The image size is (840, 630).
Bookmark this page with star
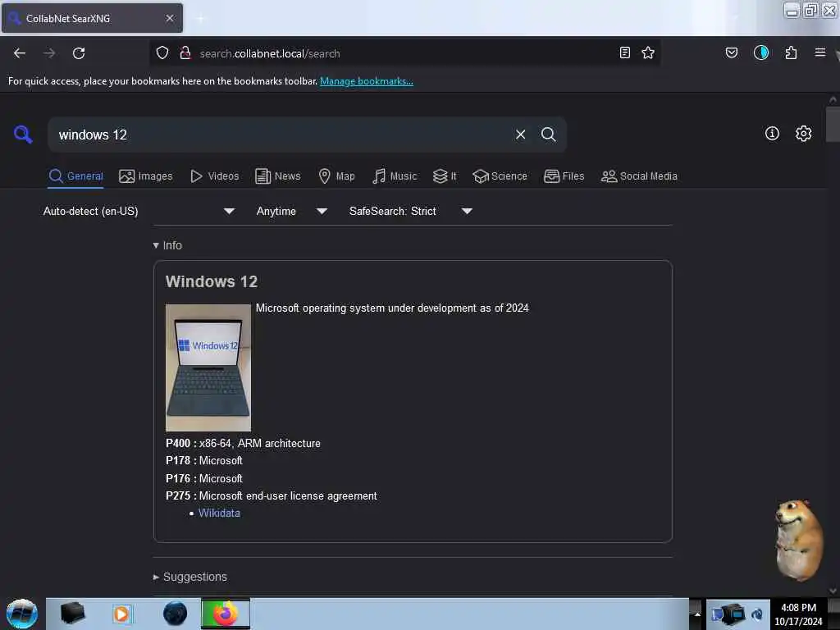[648, 52]
